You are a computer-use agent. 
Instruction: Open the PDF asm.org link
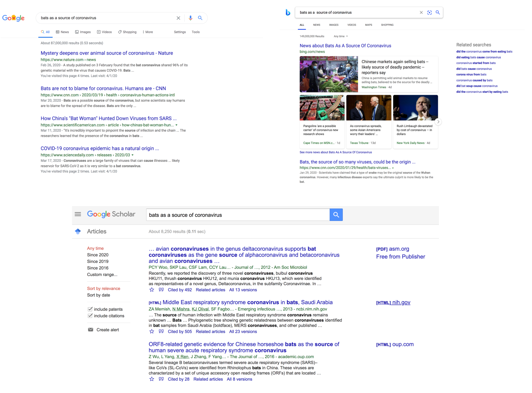(x=393, y=249)
